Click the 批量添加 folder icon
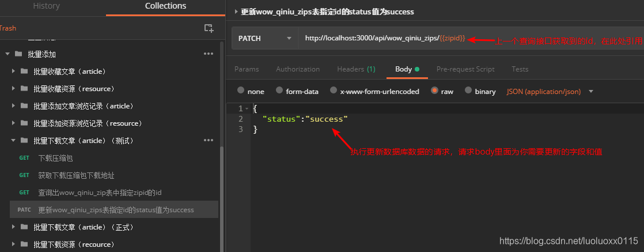This screenshot has height=252, width=644. [18, 54]
